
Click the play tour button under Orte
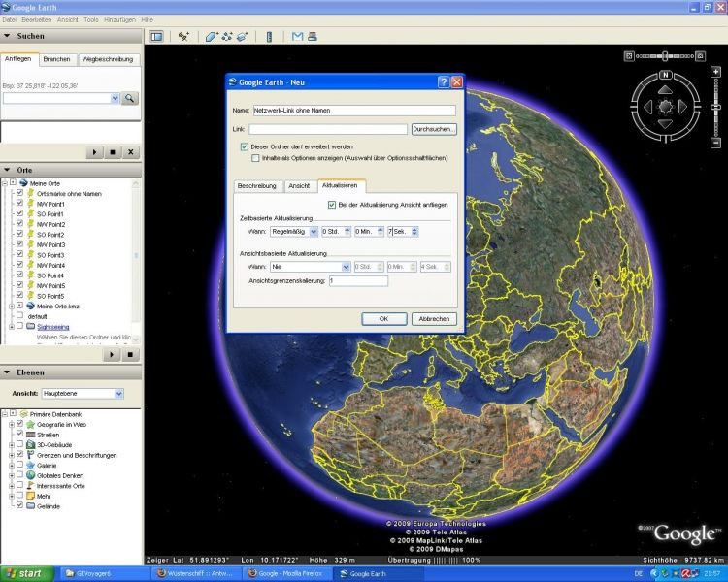(112, 355)
